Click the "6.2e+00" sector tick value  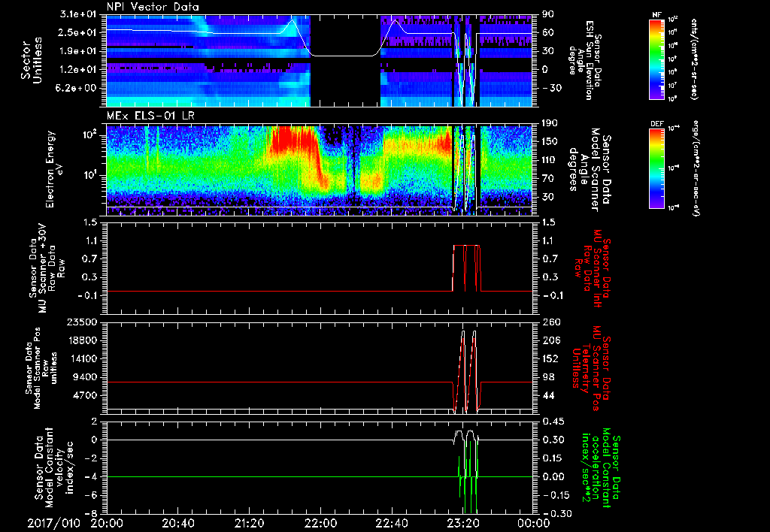(x=76, y=88)
